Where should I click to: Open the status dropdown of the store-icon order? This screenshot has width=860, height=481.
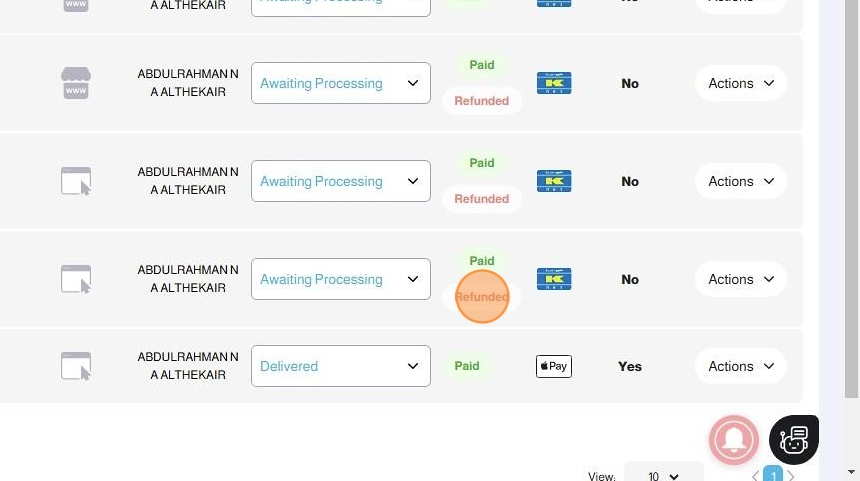pyautogui.click(x=340, y=83)
